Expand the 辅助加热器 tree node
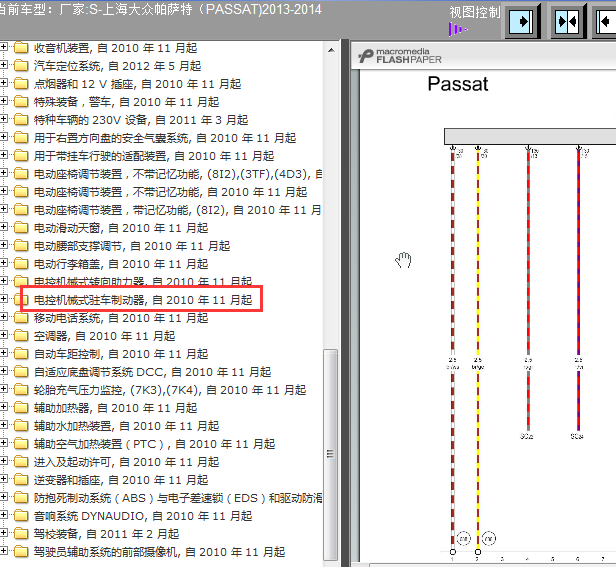 (3, 408)
